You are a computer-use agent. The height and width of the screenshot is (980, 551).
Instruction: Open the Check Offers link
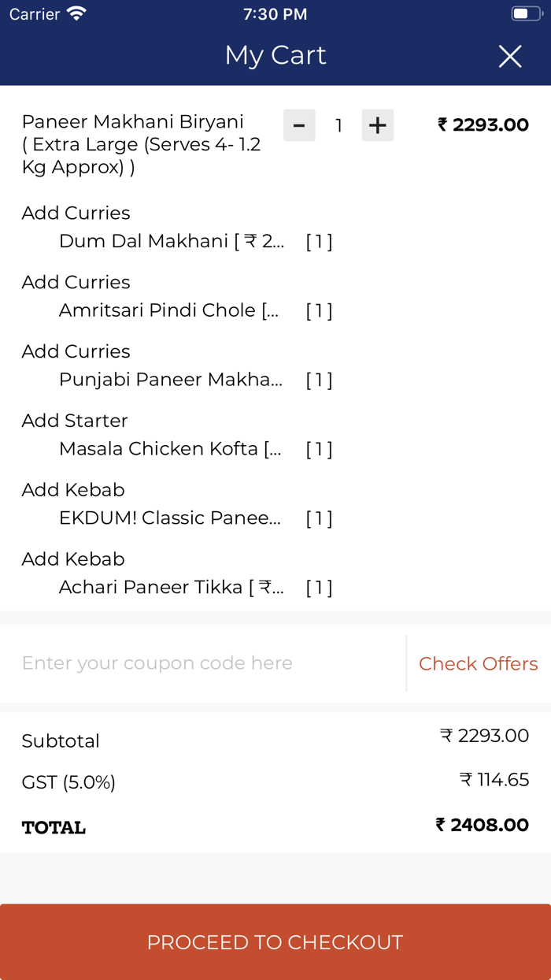[x=478, y=663]
